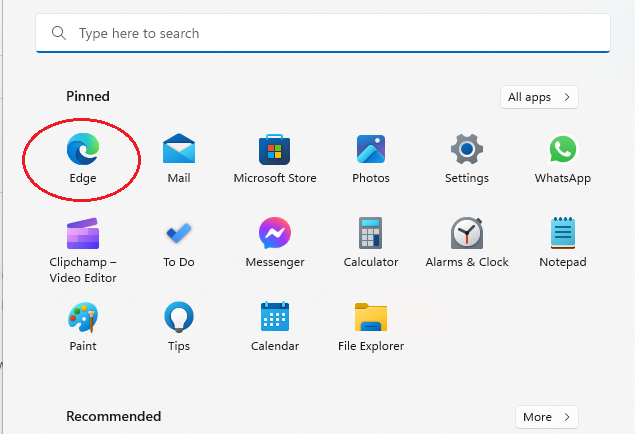635x434 pixels.
Task: Expand the All apps list
Action: tap(539, 97)
